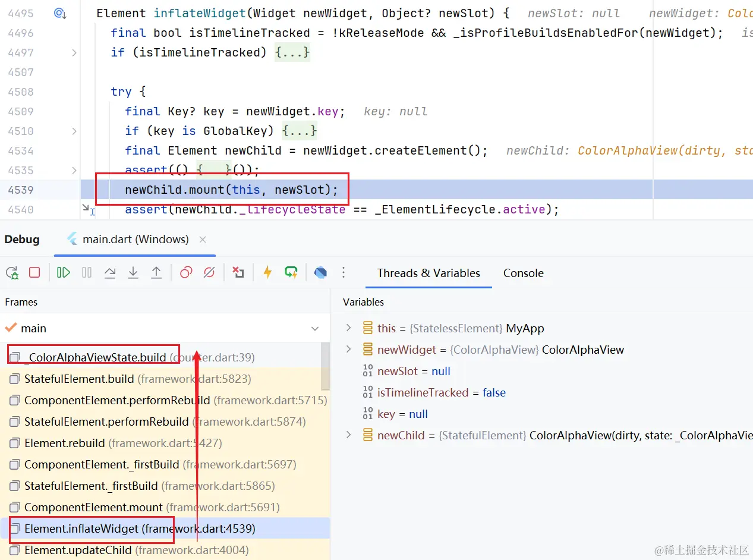
Task: Select the Element.updateChild frame
Action: click(x=165, y=550)
